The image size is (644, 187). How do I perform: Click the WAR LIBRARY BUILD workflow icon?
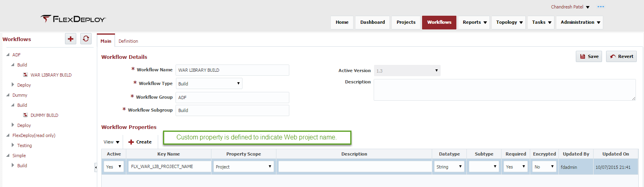25,75
